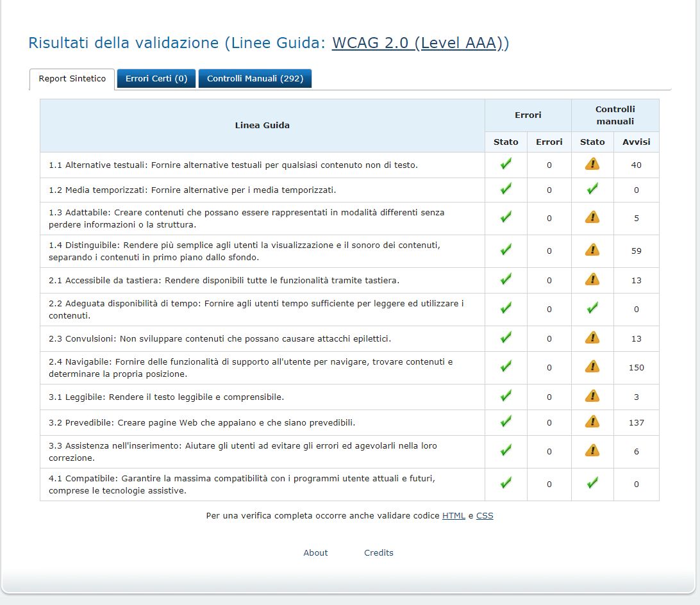Open the WCAG 2.0 (Level AAA) link

(x=420, y=44)
